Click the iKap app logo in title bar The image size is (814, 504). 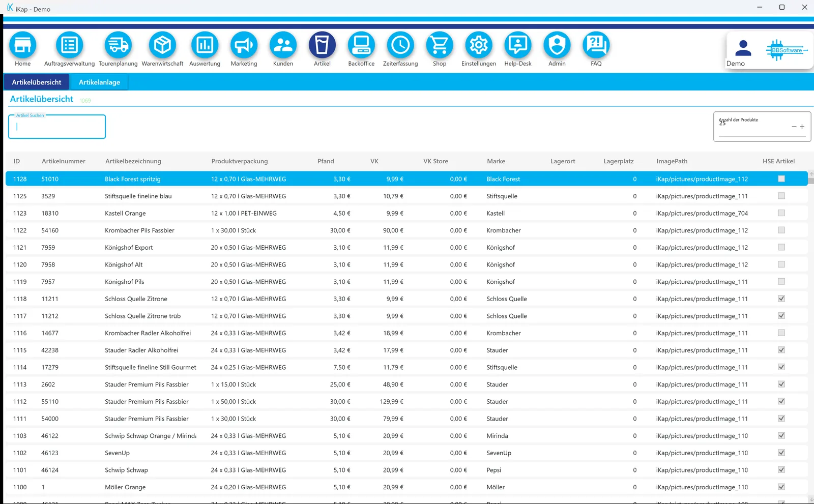click(10, 8)
